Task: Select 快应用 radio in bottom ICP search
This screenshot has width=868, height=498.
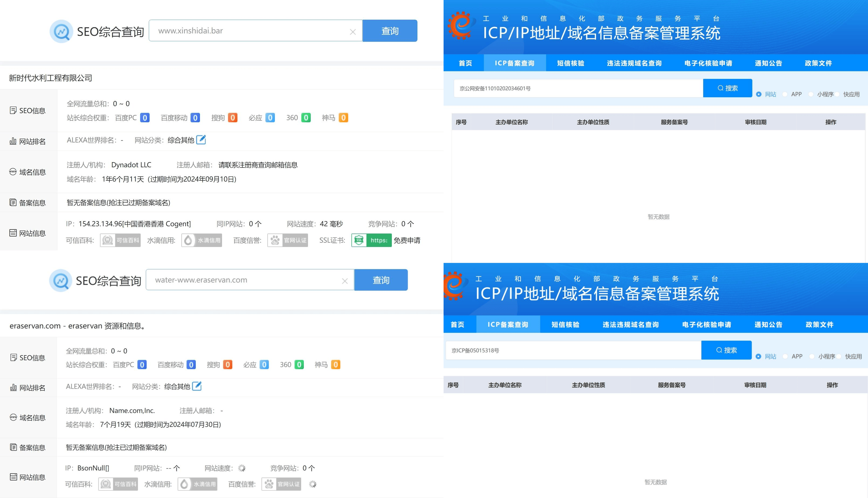Action: pyautogui.click(x=839, y=356)
